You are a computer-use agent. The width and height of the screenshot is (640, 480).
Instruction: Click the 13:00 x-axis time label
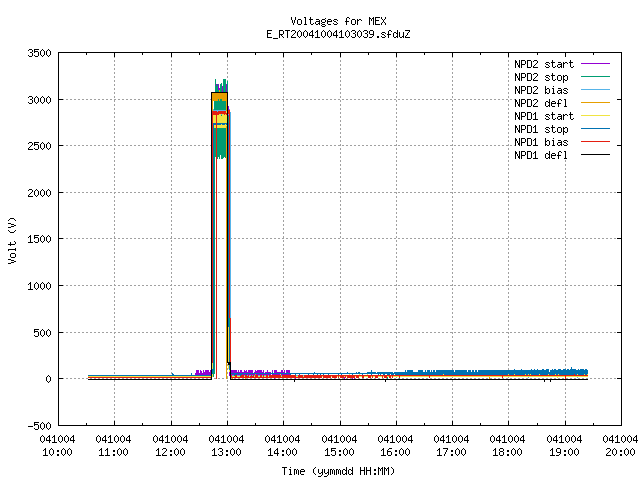tap(226, 452)
